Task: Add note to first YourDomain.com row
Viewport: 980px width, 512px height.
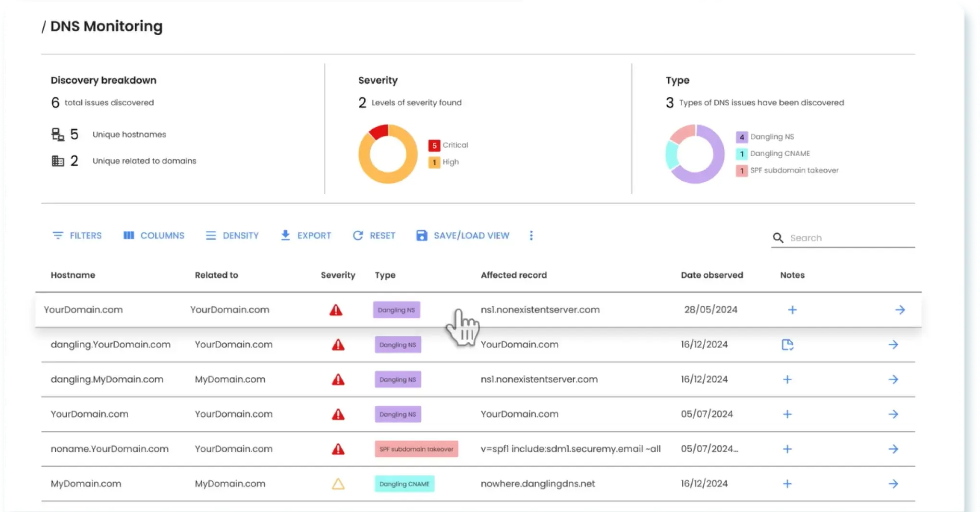Action: [792, 310]
